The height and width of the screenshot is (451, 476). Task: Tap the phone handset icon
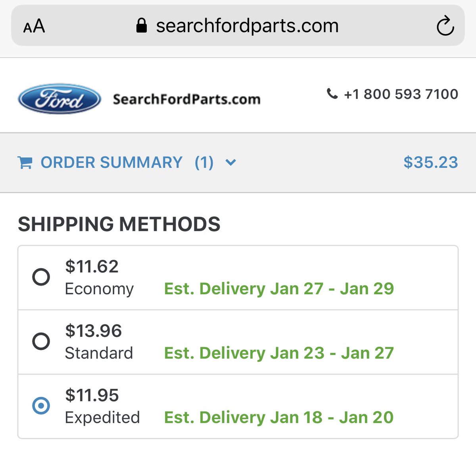click(x=332, y=94)
